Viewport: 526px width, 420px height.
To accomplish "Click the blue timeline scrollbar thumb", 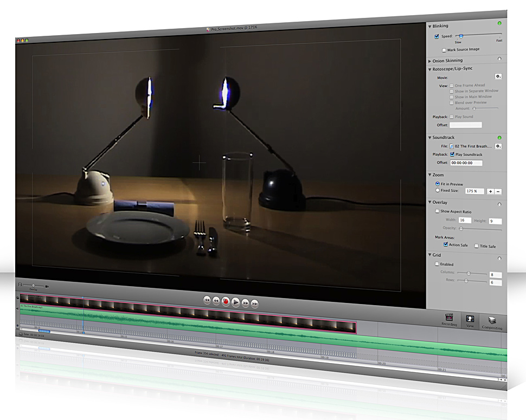I will click(x=44, y=331).
